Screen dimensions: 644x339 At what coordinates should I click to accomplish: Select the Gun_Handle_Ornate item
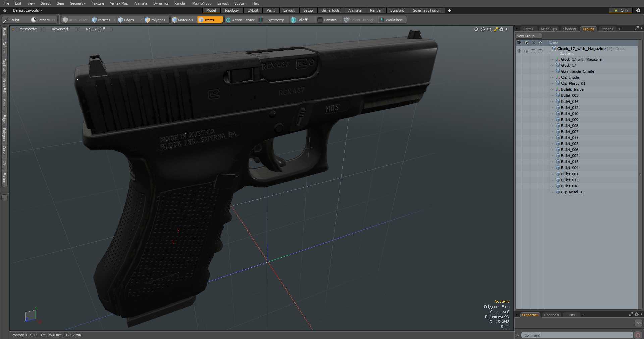577,71
